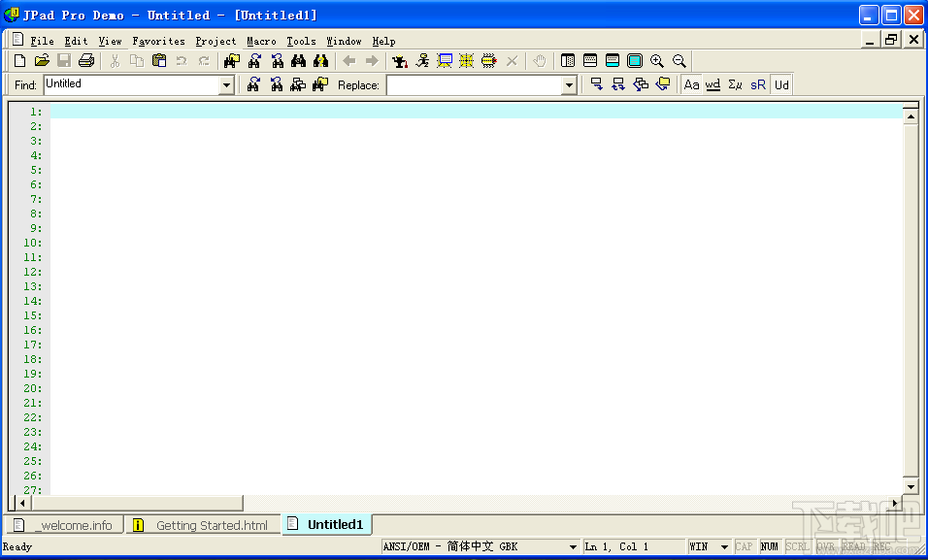Open the ANSI/OEM encoding dropdown

[x=573, y=547]
